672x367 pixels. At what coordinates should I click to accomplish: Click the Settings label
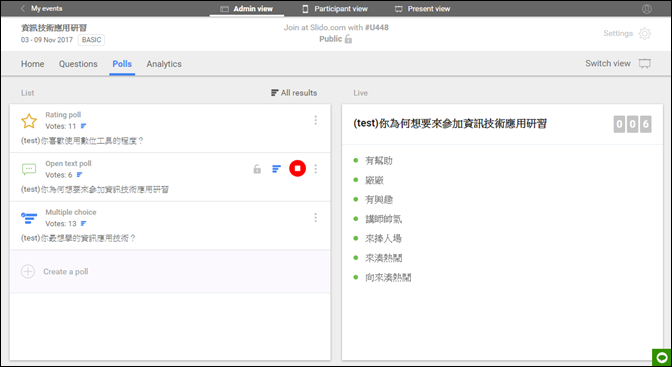point(618,33)
